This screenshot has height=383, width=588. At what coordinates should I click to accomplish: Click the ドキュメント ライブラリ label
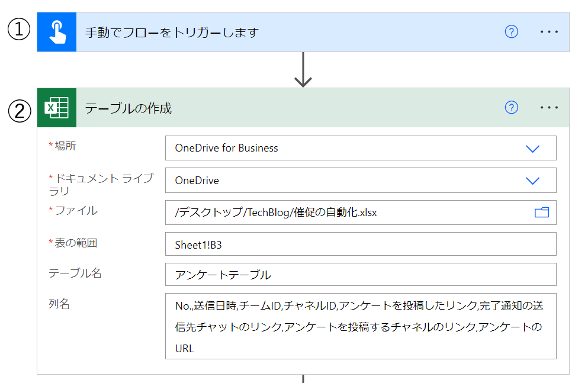point(101,184)
